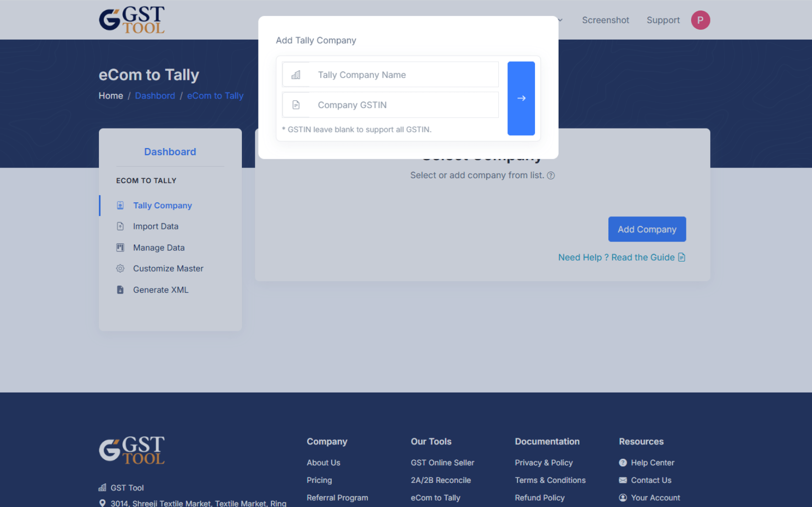This screenshot has height=507, width=812.
Task: Click the Import Data file icon
Action: [x=120, y=226]
